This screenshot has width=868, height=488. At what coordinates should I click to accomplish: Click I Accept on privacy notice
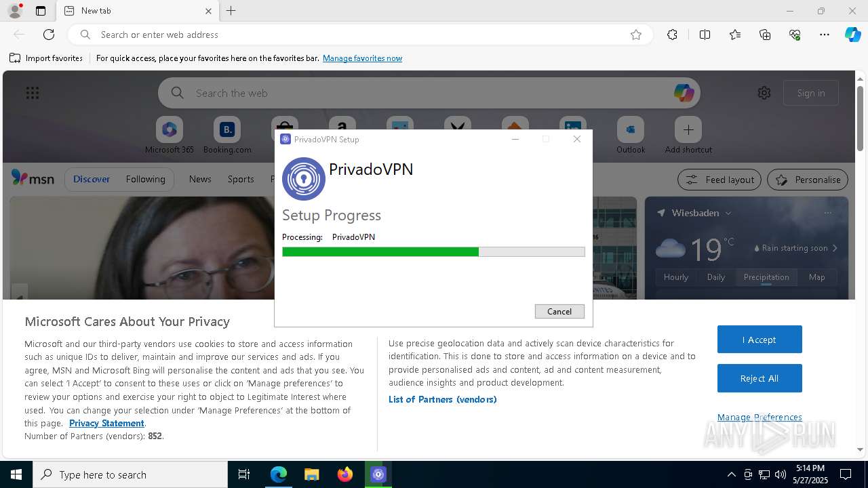[759, 340]
